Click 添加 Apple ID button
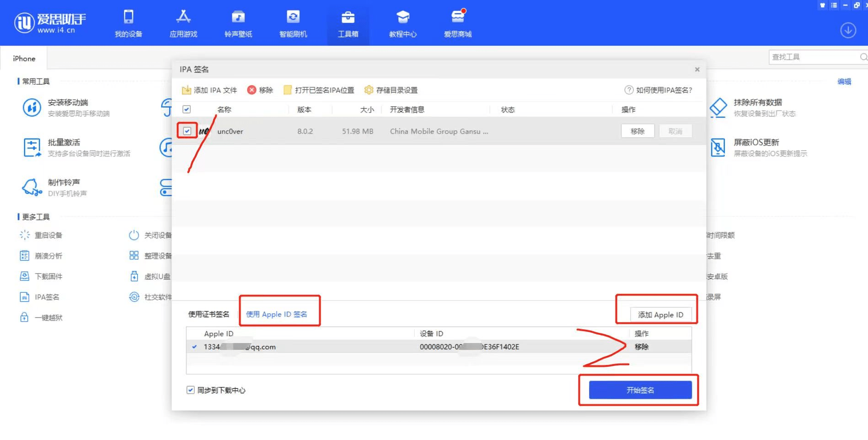 pyautogui.click(x=661, y=315)
